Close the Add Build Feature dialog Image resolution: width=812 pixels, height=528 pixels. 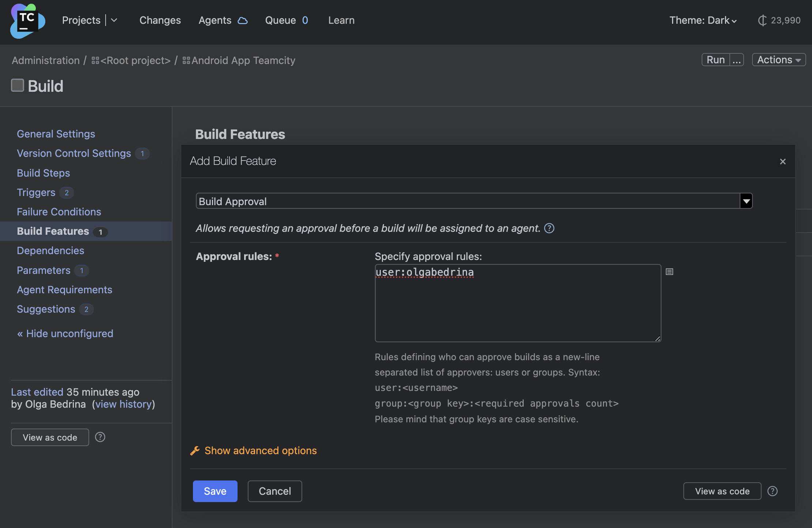click(783, 161)
